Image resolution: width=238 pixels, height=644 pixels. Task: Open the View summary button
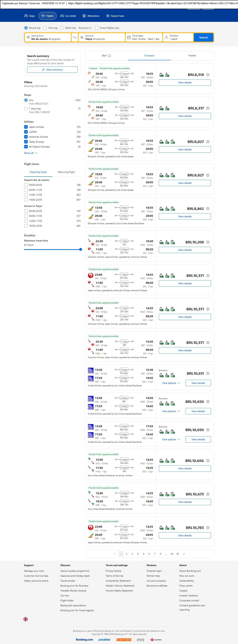pyautogui.click(x=52, y=70)
